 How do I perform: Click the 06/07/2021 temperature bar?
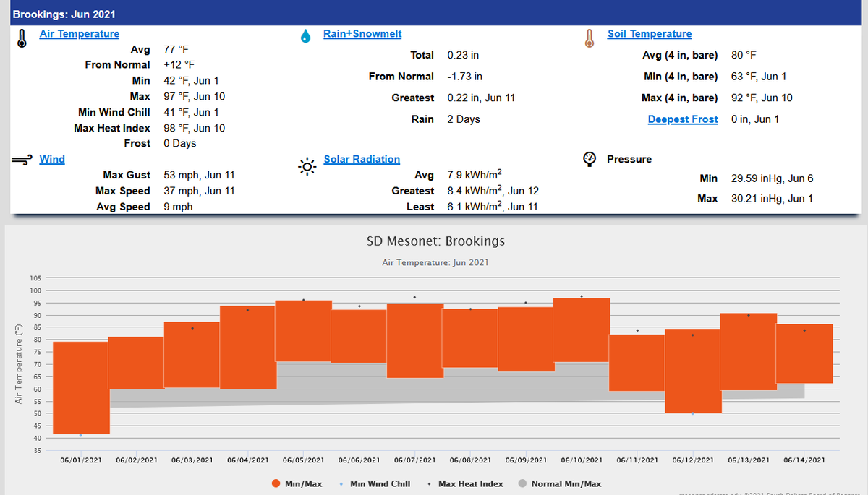point(414,340)
